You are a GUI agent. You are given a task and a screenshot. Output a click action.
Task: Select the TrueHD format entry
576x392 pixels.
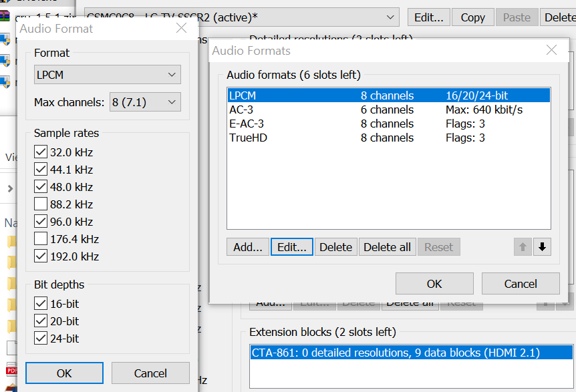388,138
